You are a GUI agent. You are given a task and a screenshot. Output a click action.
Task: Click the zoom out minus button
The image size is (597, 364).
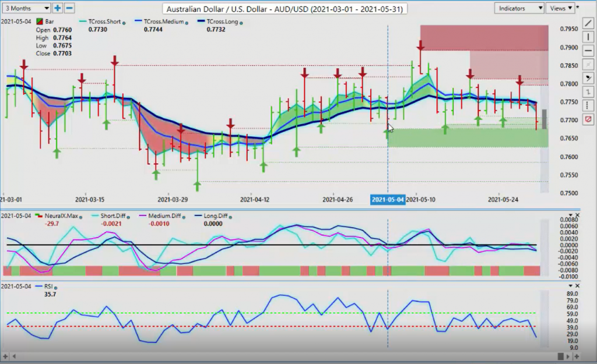click(69, 8)
